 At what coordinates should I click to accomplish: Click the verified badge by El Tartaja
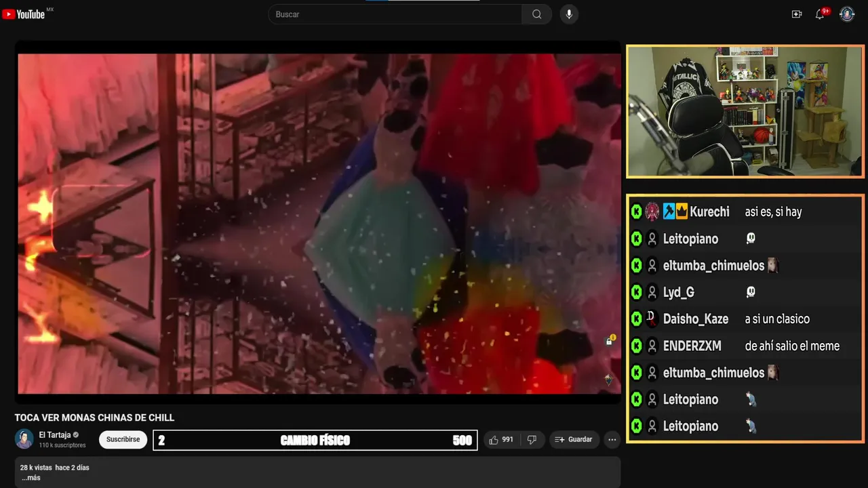click(76, 435)
